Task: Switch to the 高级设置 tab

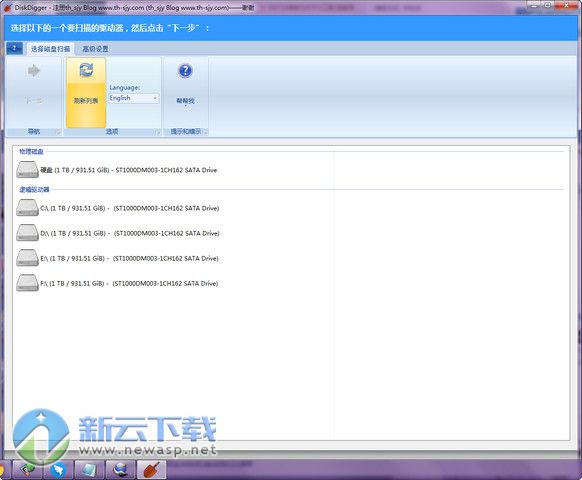Action: [95, 49]
